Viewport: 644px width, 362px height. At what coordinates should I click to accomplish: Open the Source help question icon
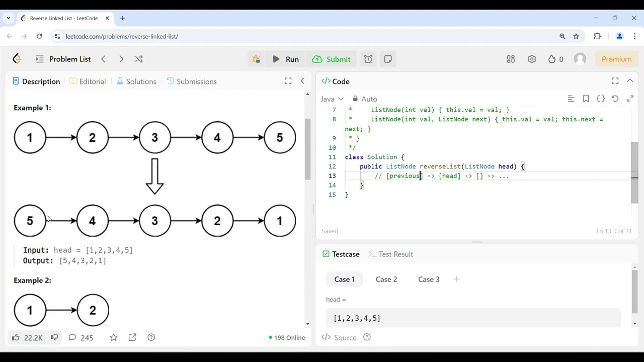click(367, 337)
